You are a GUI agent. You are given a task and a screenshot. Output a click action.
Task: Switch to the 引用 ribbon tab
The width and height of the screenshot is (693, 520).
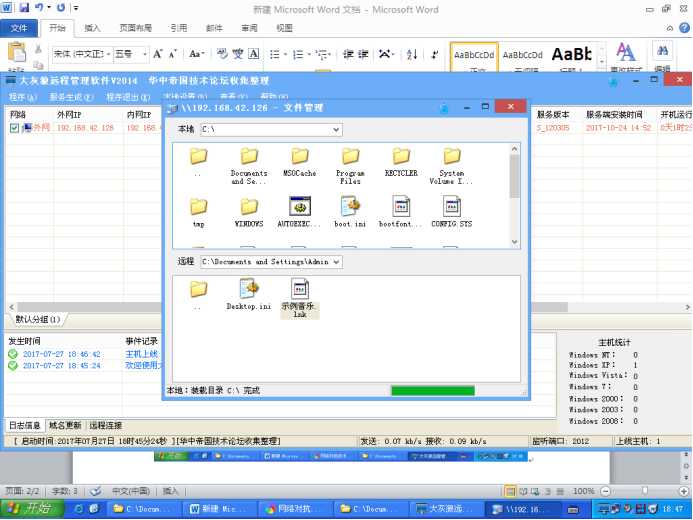tap(179, 28)
